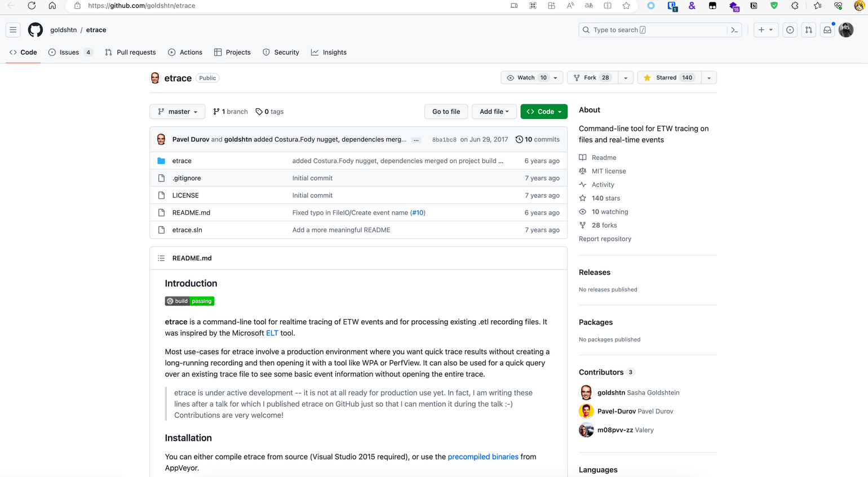Open the issues icon in header

tap(790, 30)
